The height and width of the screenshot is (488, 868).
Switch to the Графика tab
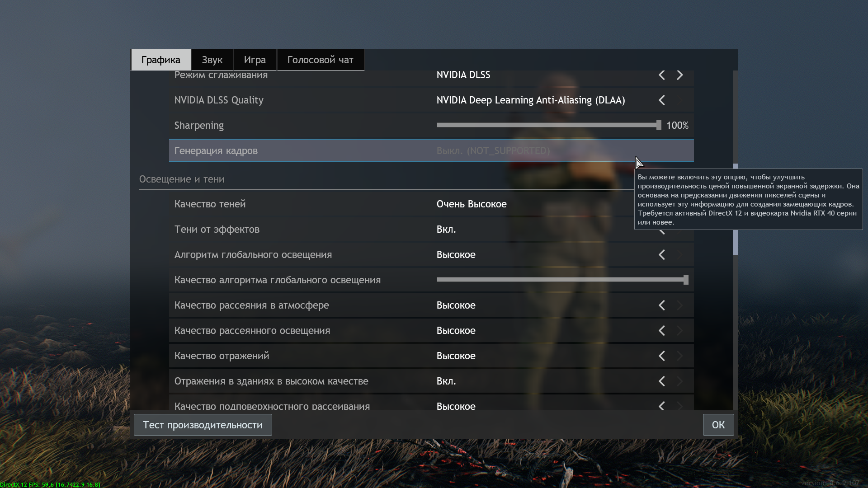point(161,60)
